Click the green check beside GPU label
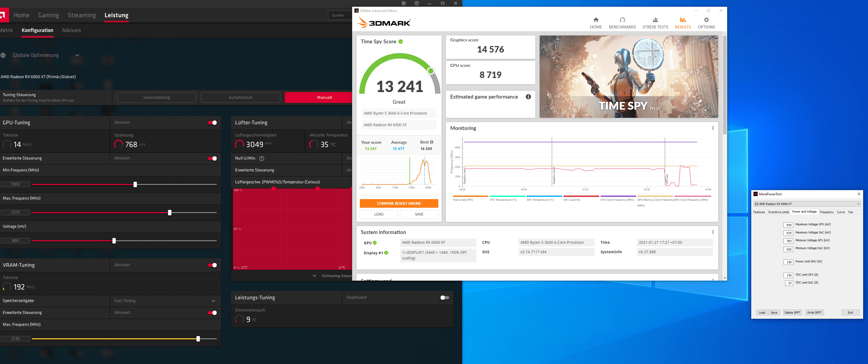The height and width of the screenshot is (364, 868). point(375,243)
